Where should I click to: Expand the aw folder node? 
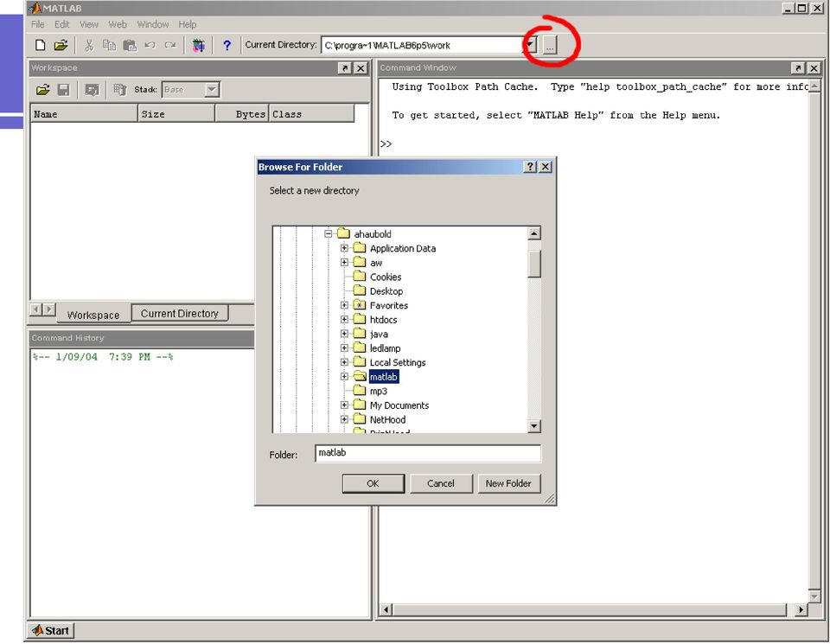click(344, 262)
